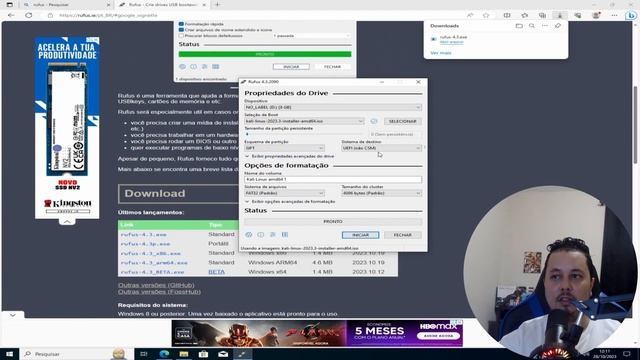
Task: Open 'Outras versões (GitHub)' link
Action: pos(156,285)
